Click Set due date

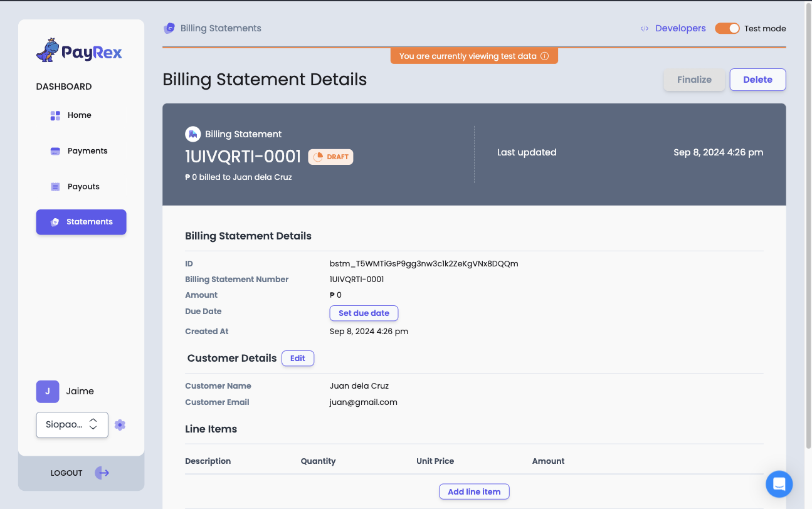(x=364, y=313)
